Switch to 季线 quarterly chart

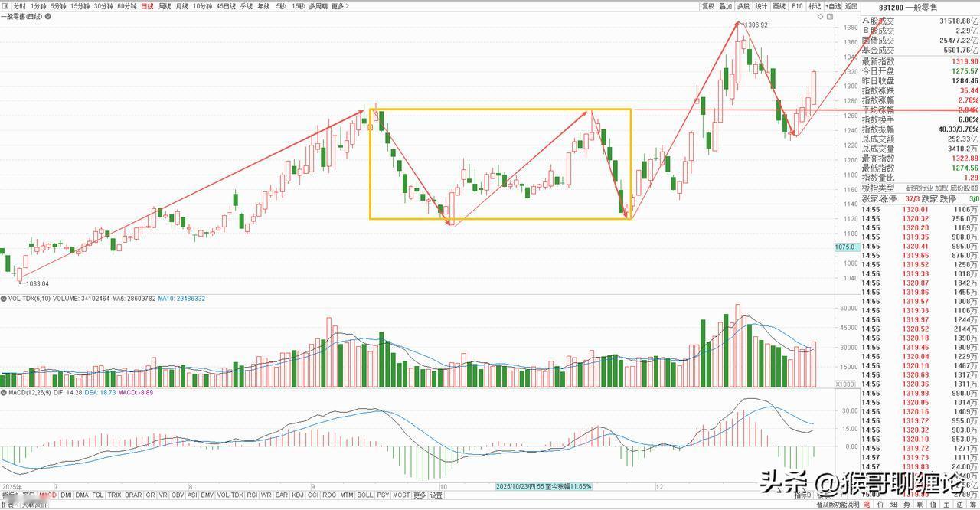(x=247, y=6)
